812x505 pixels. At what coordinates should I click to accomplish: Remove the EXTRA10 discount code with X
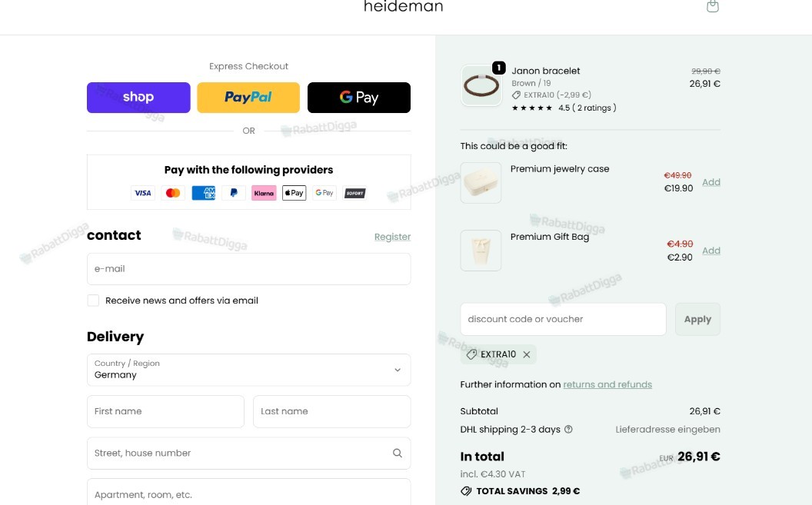tap(526, 354)
